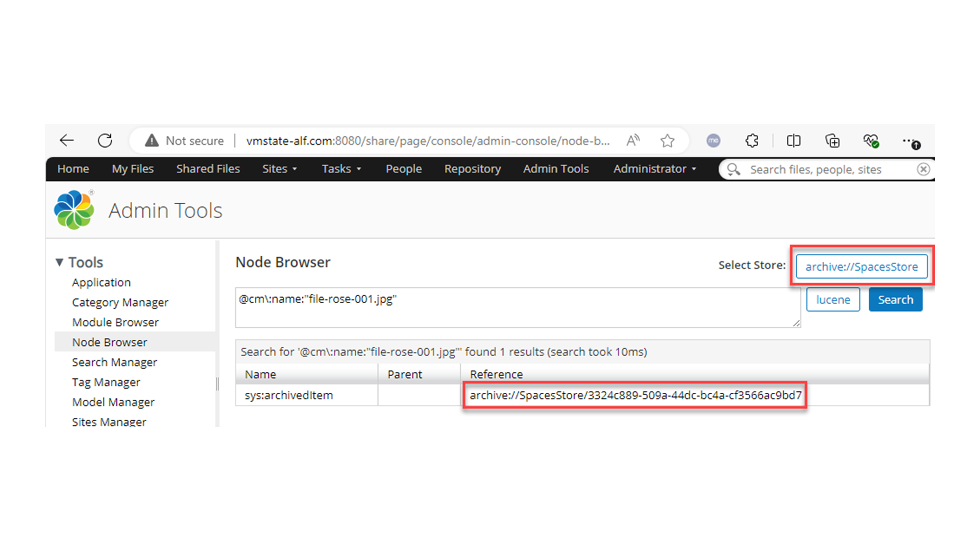Select Search Manager in the sidebar
Image resolution: width=980 pixels, height=551 pixels.
coord(114,362)
